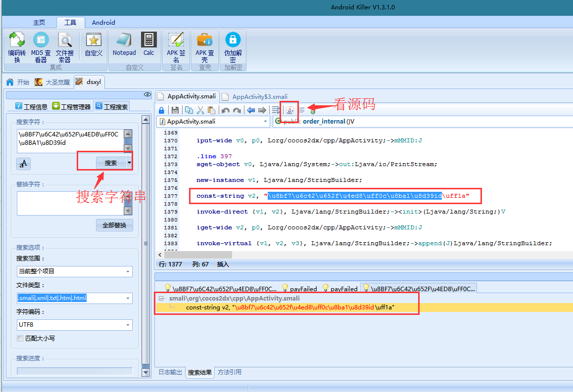Toggle the eye icon above project panel
This screenshot has width=573, height=392.
point(147,94)
